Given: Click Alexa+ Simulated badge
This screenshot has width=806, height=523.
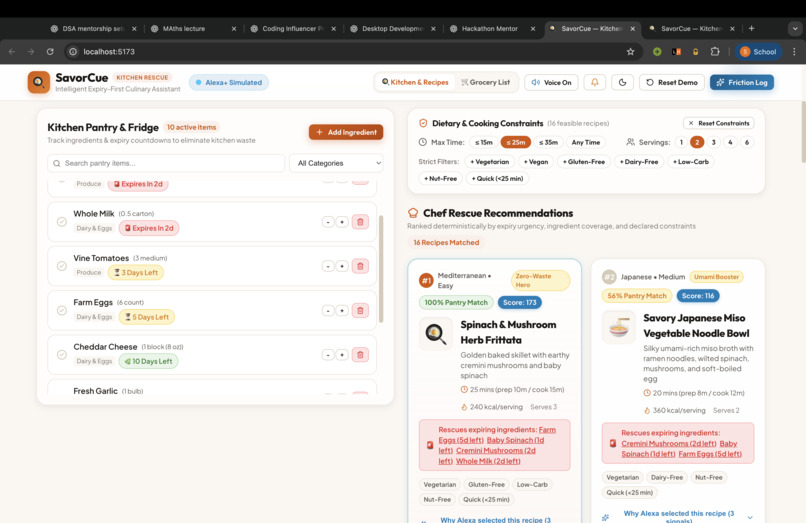Looking at the screenshot, I should pyautogui.click(x=229, y=82).
